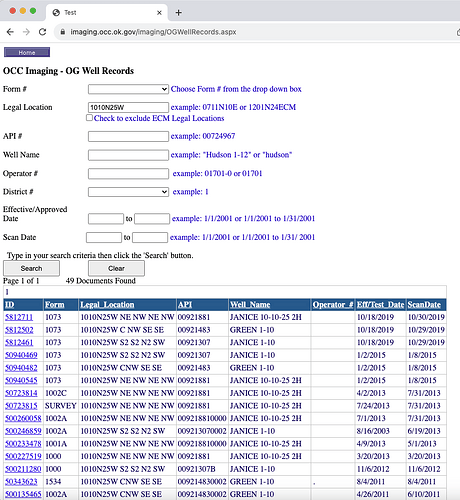Open document ID 500246859
Viewport: 460px width, 500px height.
pos(23,431)
